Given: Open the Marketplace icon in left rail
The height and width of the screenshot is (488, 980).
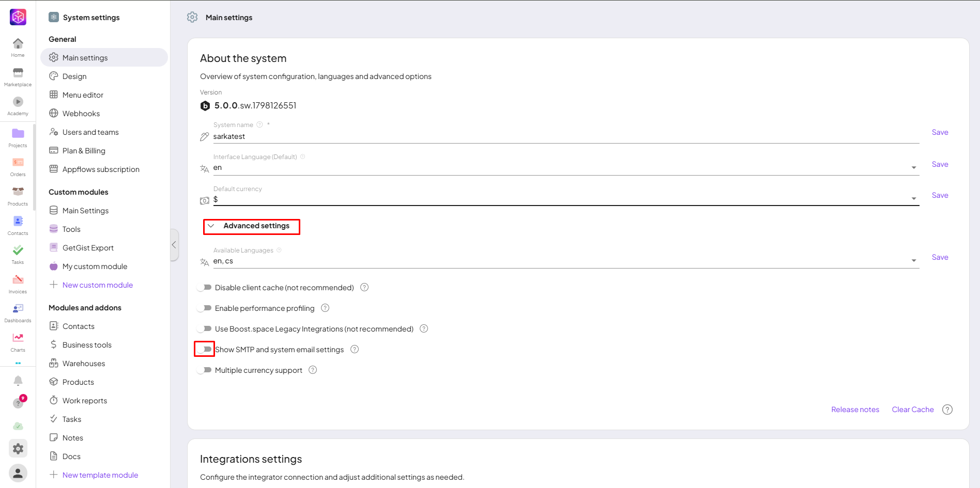Looking at the screenshot, I should click(x=18, y=73).
